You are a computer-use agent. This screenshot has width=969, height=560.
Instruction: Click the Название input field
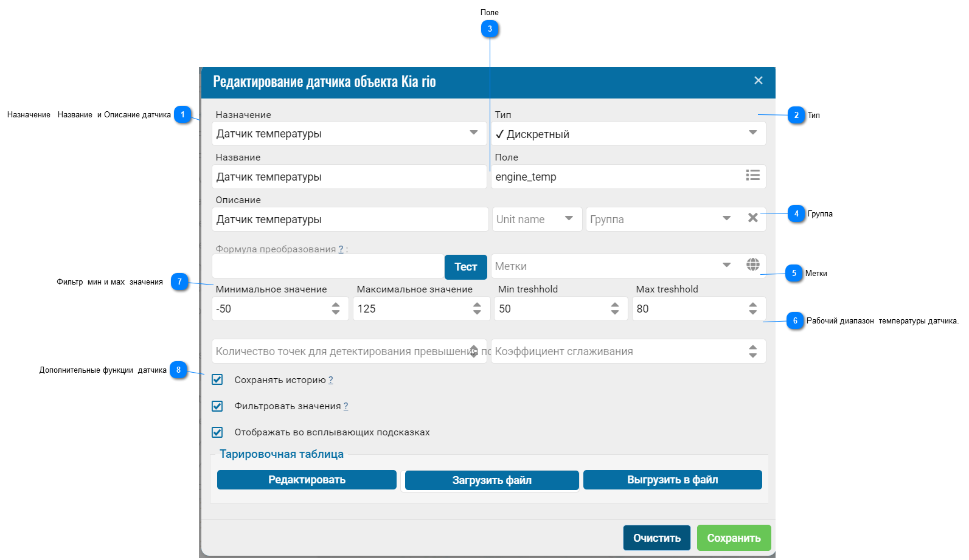coord(349,177)
